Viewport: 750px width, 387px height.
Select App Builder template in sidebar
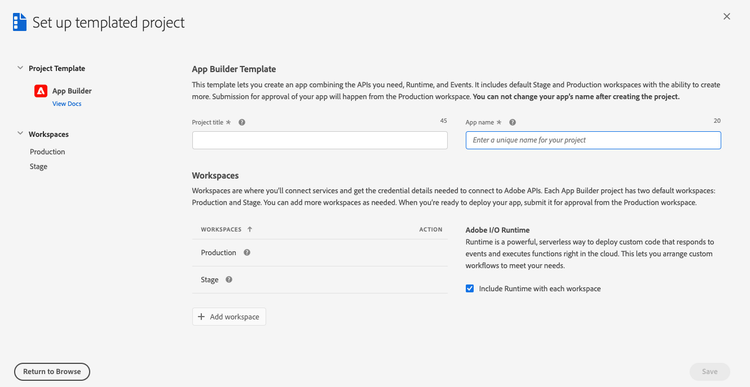72,91
